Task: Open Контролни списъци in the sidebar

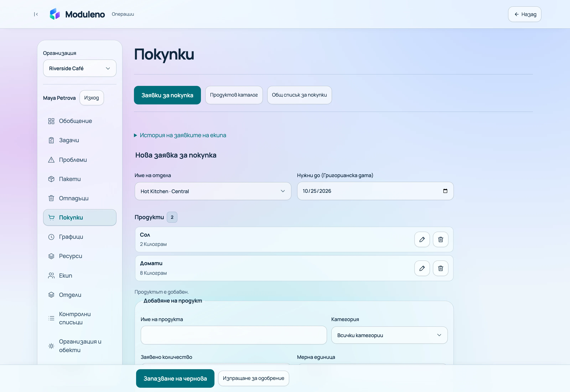Action: pyautogui.click(x=80, y=318)
